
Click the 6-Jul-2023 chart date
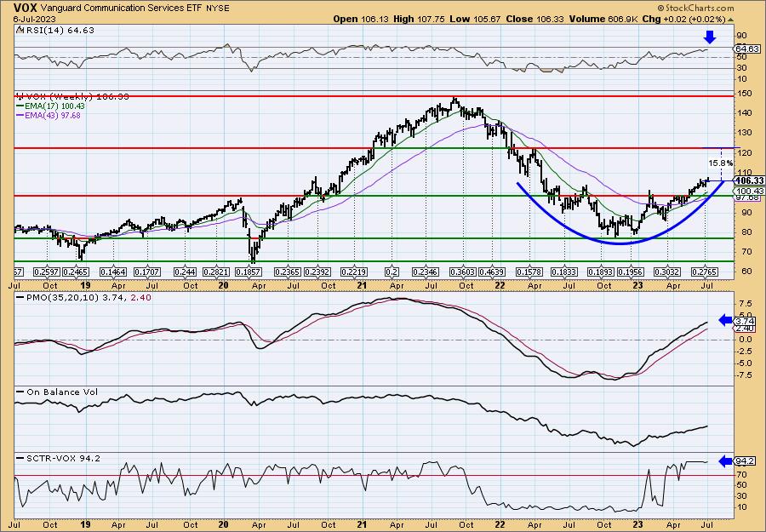[x=35, y=20]
